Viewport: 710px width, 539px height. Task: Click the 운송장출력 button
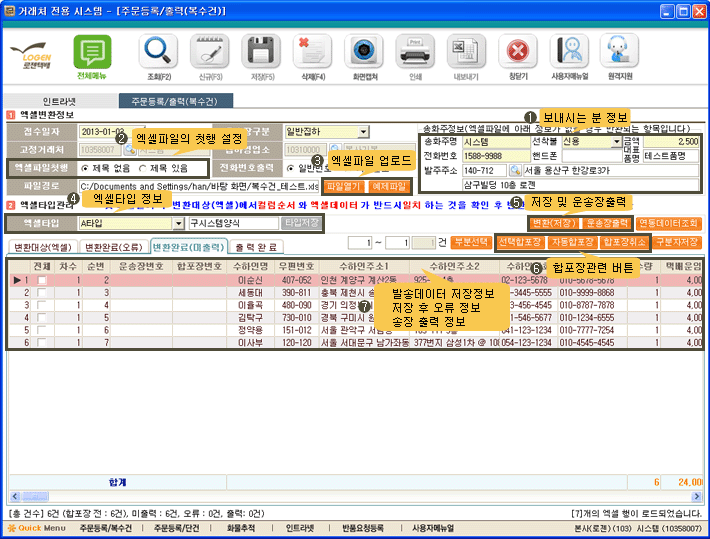[607, 223]
